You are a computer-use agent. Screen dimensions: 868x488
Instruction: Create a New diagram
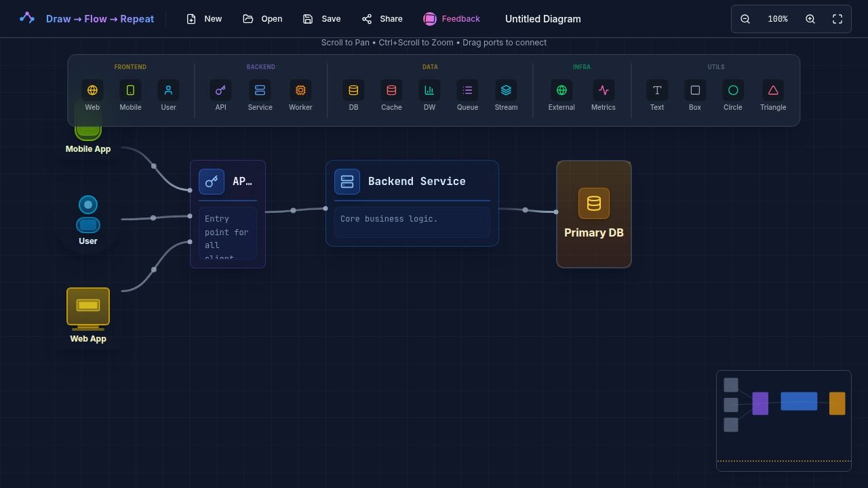pyautogui.click(x=204, y=19)
